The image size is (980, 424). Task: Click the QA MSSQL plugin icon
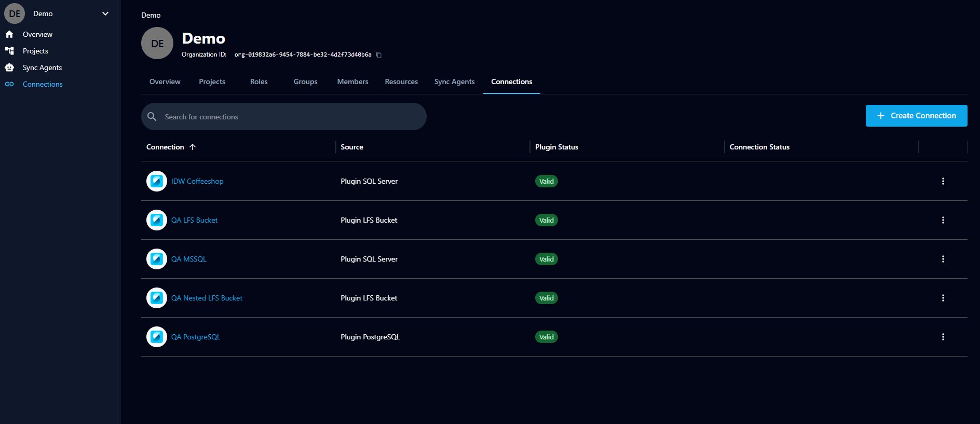[x=157, y=259]
